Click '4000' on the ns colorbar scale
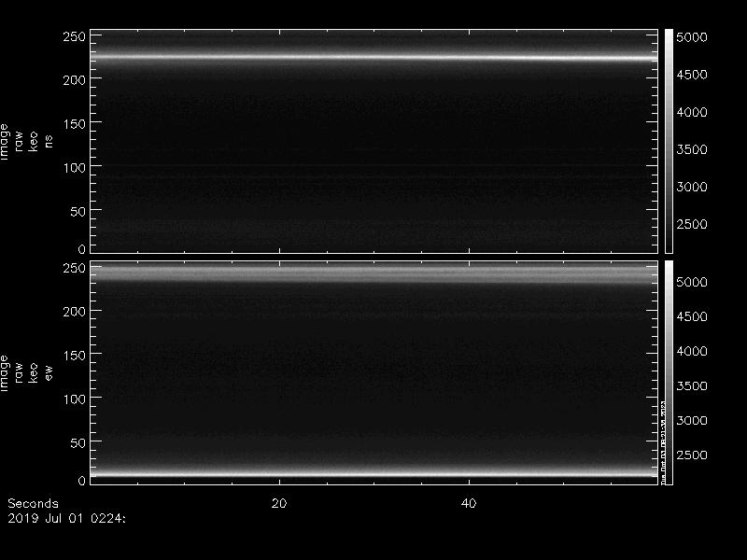Image resolution: width=747 pixels, height=560 pixels. 692,112
